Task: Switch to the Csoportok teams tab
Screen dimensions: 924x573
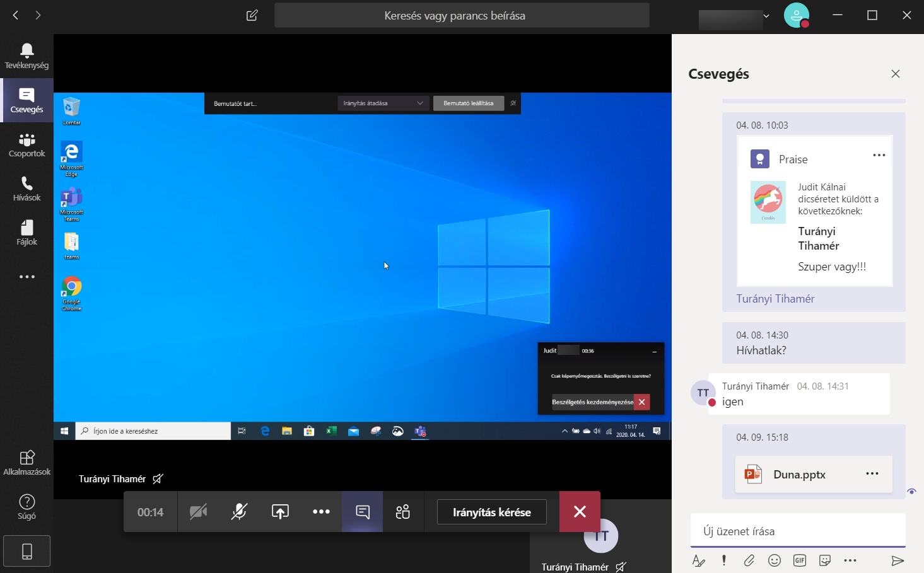Action: pyautogui.click(x=26, y=145)
